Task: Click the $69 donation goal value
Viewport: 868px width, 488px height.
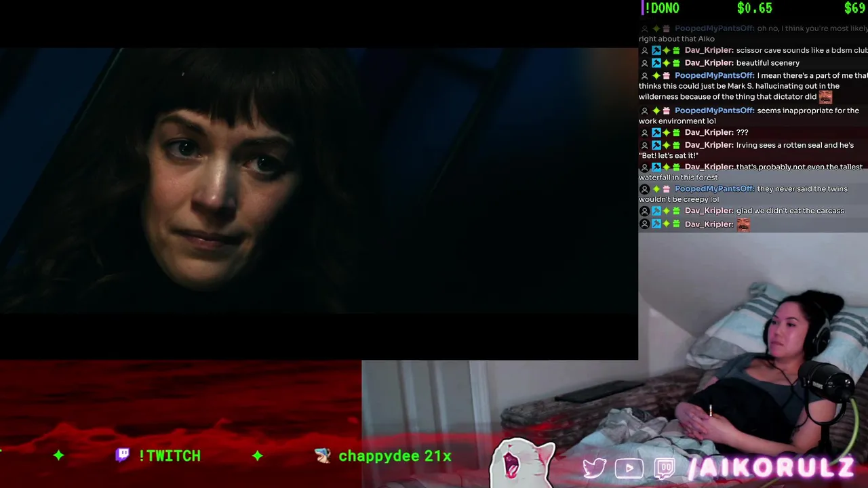Action: tap(855, 8)
